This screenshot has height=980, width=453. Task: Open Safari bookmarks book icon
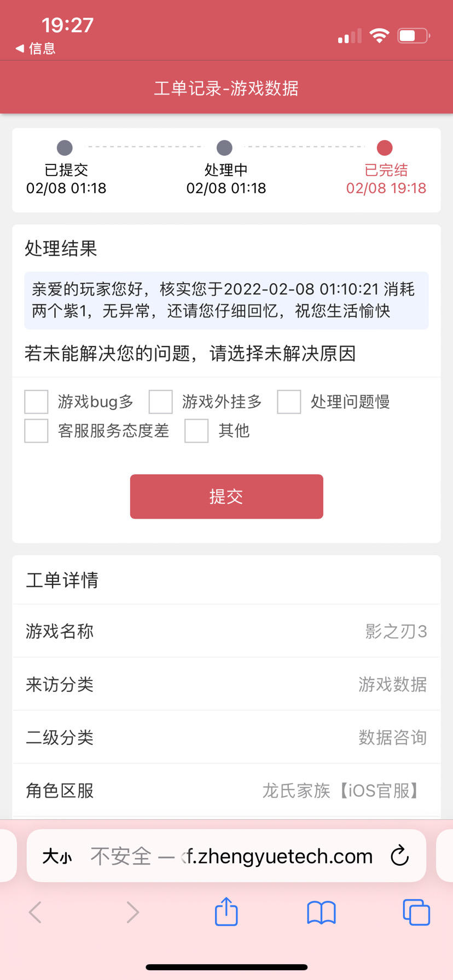[x=321, y=912]
